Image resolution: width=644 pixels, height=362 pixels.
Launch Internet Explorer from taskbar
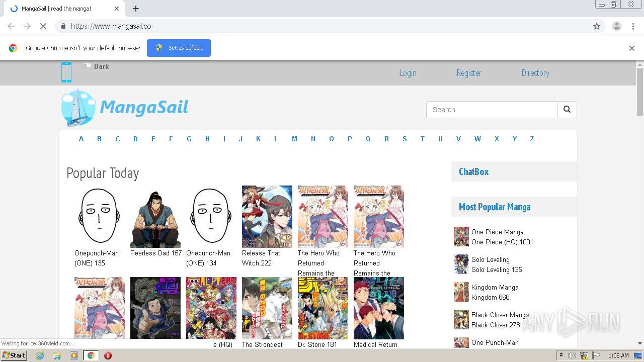click(x=40, y=355)
